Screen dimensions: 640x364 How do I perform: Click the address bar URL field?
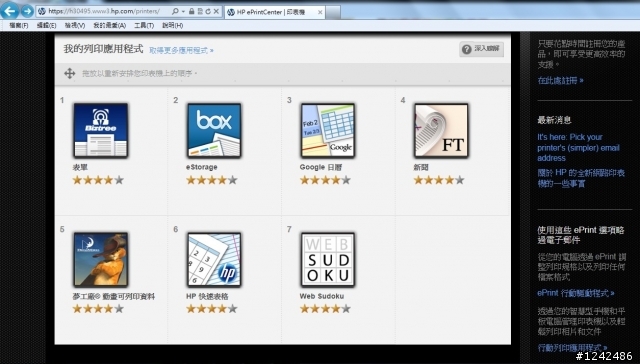[104, 11]
